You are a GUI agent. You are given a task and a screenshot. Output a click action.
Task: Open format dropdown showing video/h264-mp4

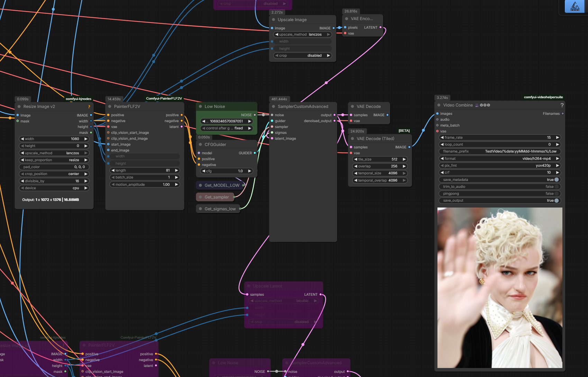[x=500, y=159]
